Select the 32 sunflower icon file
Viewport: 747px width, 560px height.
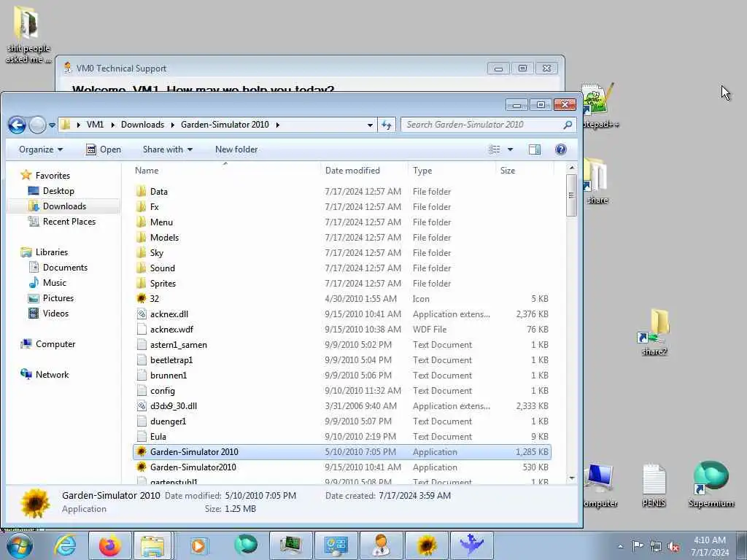[x=141, y=298]
